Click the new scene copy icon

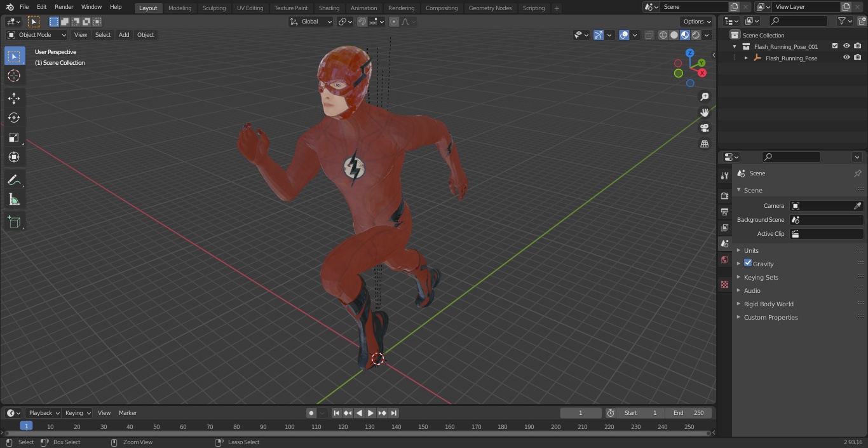[734, 7]
